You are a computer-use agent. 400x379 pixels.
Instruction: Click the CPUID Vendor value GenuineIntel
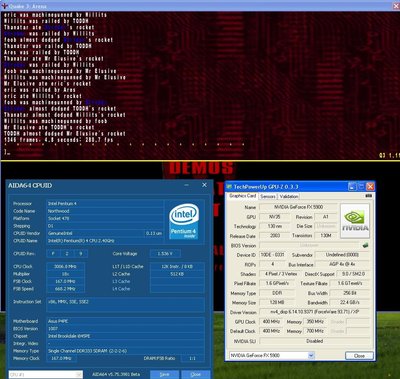pyautogui.click(x=95, y=233)
